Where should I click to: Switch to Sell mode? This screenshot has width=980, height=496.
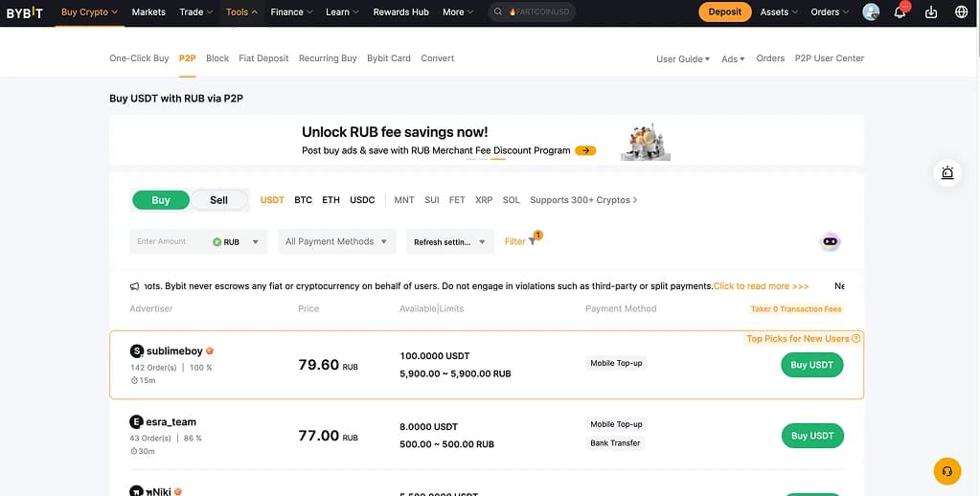(x=218, y=200)
